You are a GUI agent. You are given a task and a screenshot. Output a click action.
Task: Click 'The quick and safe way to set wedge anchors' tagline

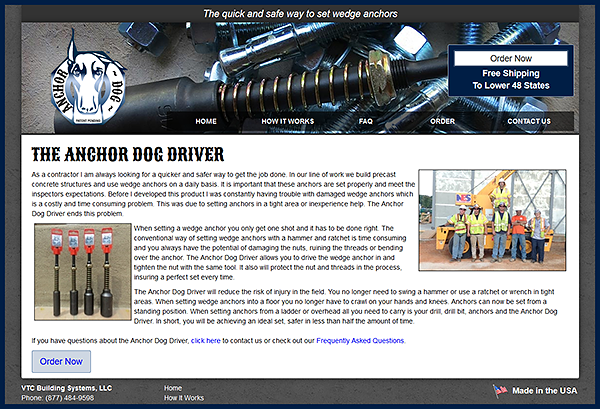300,14
